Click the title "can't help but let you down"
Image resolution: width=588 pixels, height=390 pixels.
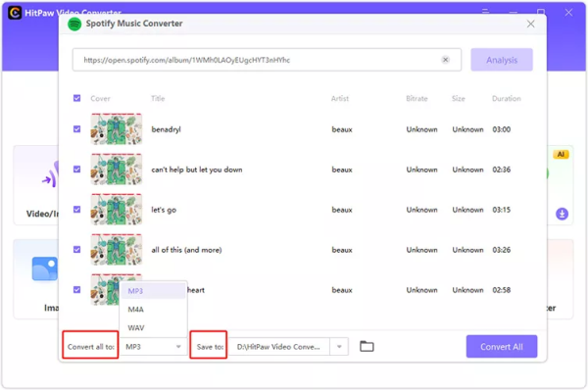pyautogui.click(x=197, y=170)
